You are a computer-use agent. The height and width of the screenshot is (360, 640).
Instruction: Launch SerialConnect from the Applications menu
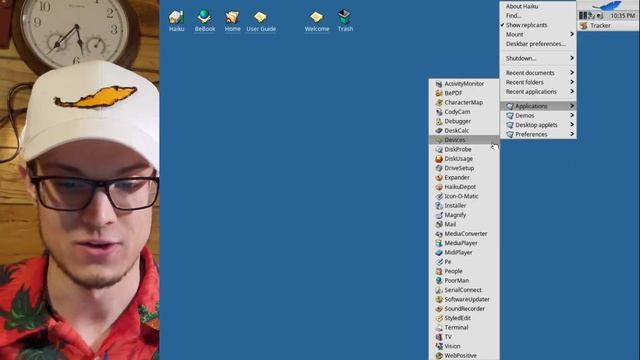point(464,290)
